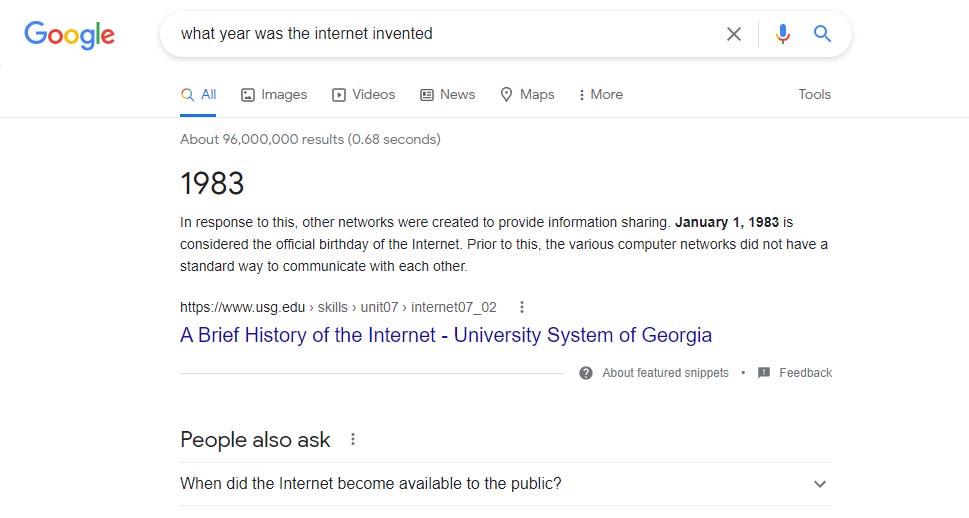
Task: Open the Maps results tab
Action: (527, 94)
